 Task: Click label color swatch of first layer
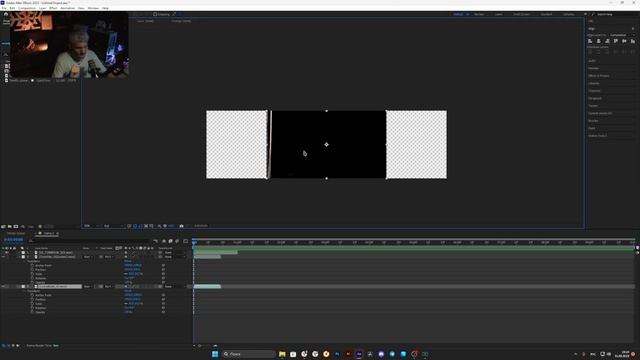click(23, 253)
